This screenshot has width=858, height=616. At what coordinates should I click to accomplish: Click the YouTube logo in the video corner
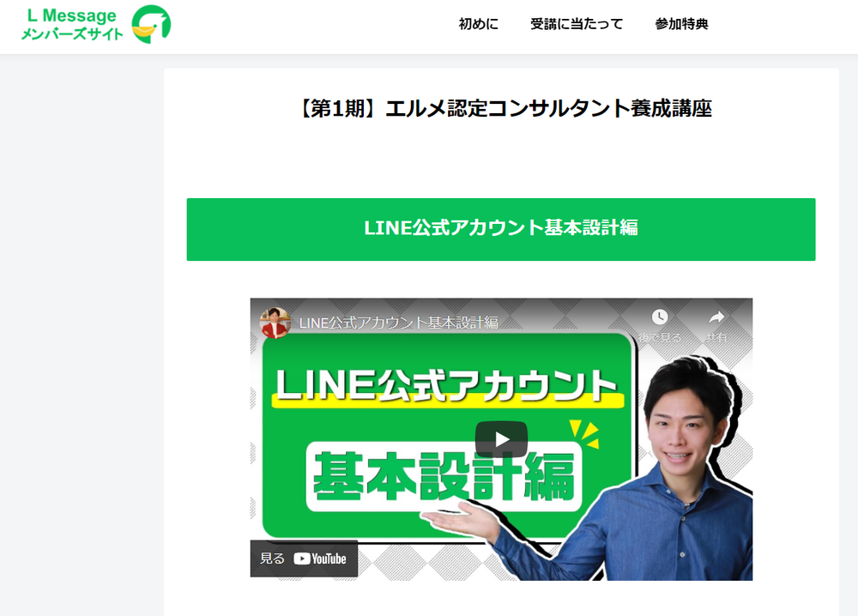320,559
